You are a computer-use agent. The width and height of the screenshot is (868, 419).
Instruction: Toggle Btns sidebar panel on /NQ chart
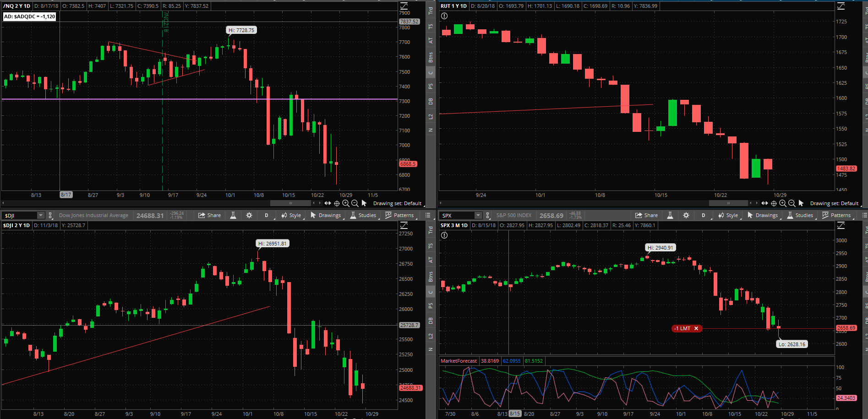click(x=431, y=57)
